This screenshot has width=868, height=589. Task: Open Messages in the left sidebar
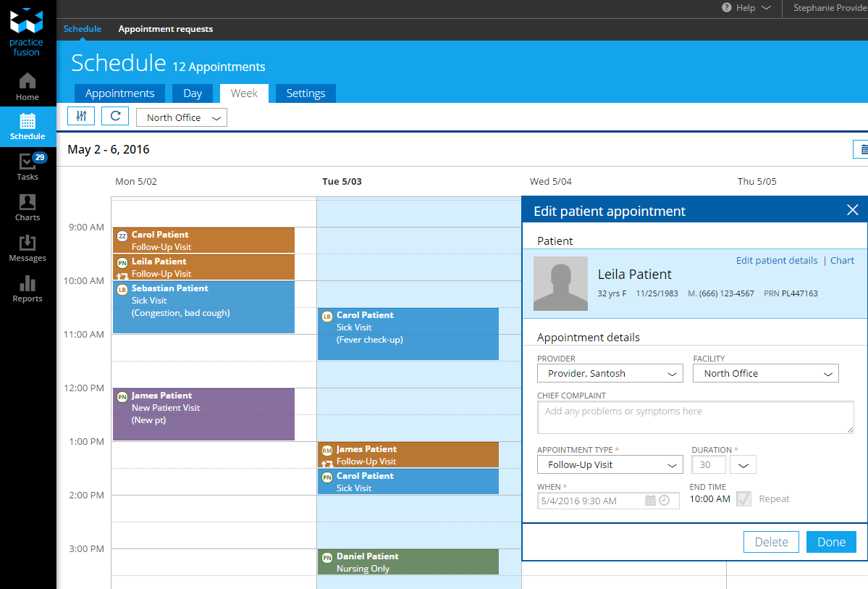(x=28, y=248)
